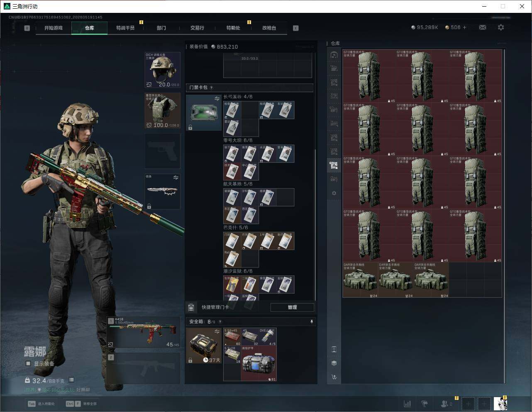Select the keycard case container thumbnail
The image size is (532, 412).
point(204,113)
